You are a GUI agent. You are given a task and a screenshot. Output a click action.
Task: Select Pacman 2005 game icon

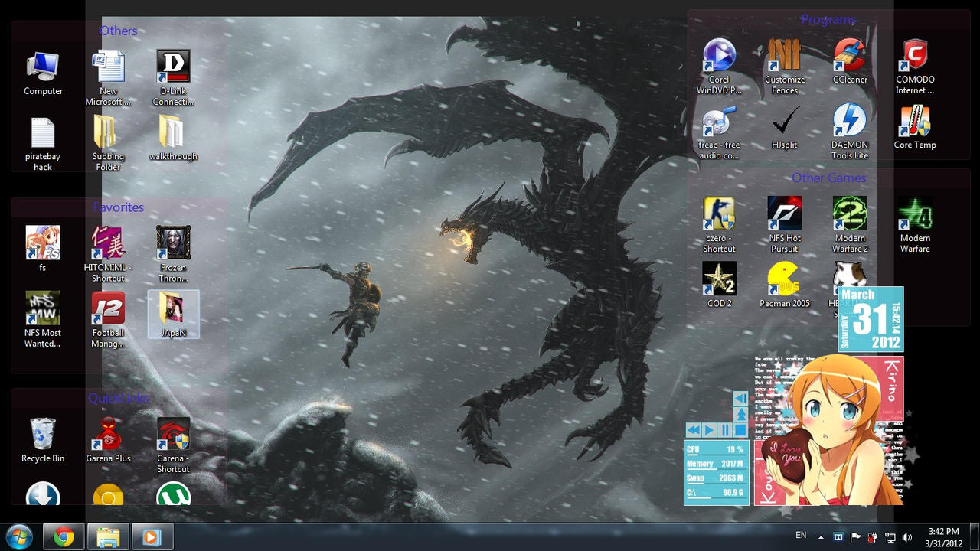[x=784, y=280]
